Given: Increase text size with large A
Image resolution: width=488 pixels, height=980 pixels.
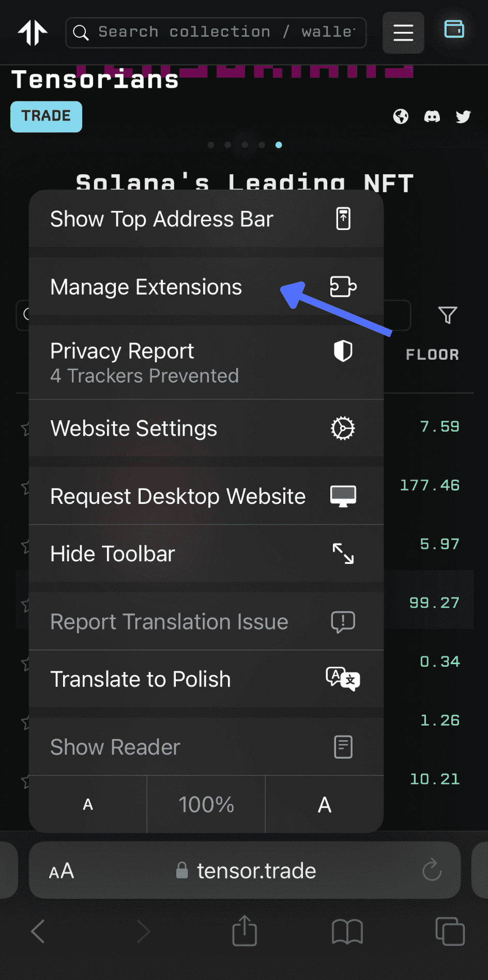Looking at the screenshot, I should [324, 805].
